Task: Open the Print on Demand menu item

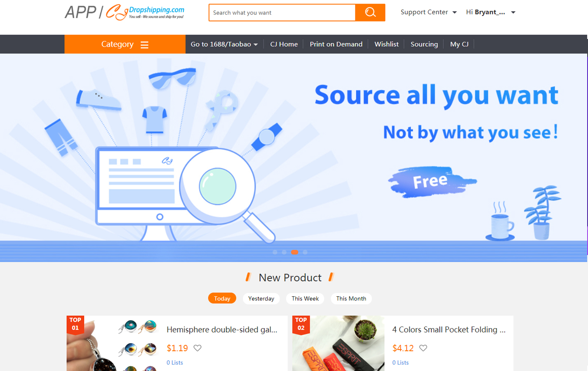Action: point(336,44)
